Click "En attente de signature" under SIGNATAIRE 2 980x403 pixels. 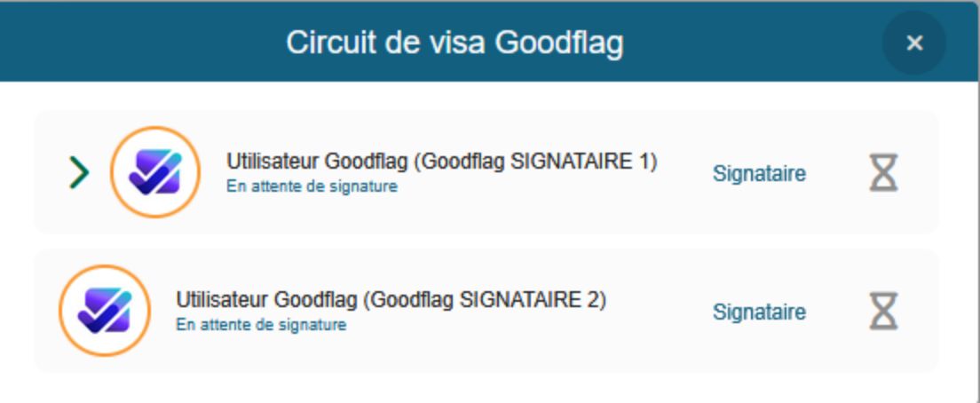click(x=261, y=325)
